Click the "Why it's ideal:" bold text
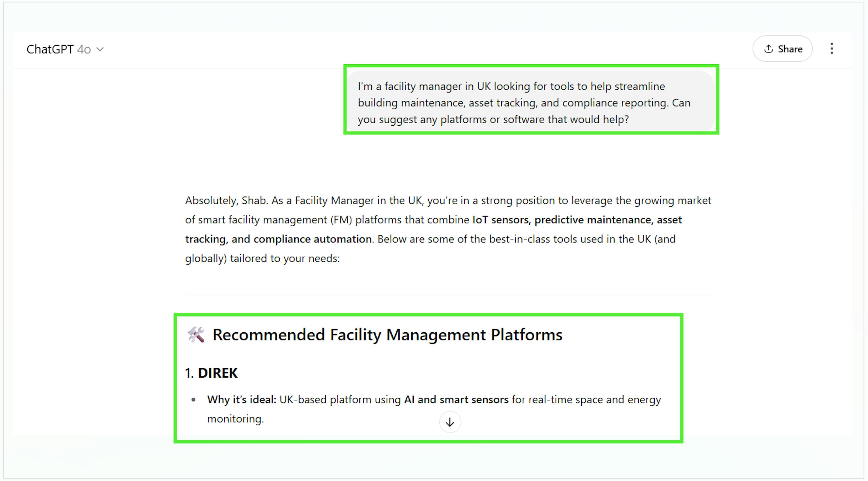Image resolution: width=868 pixels, height=481 pixels. (242, 399)
